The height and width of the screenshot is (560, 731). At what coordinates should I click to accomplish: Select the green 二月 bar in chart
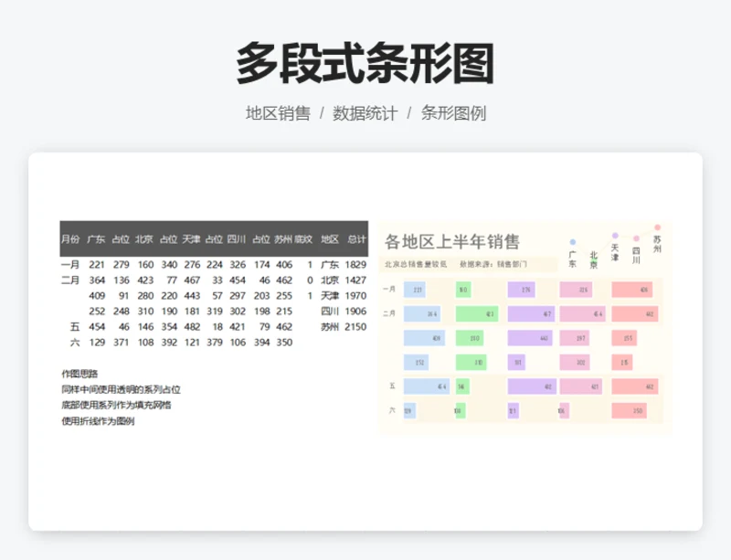pyautogui.click(x=477, y=314)
